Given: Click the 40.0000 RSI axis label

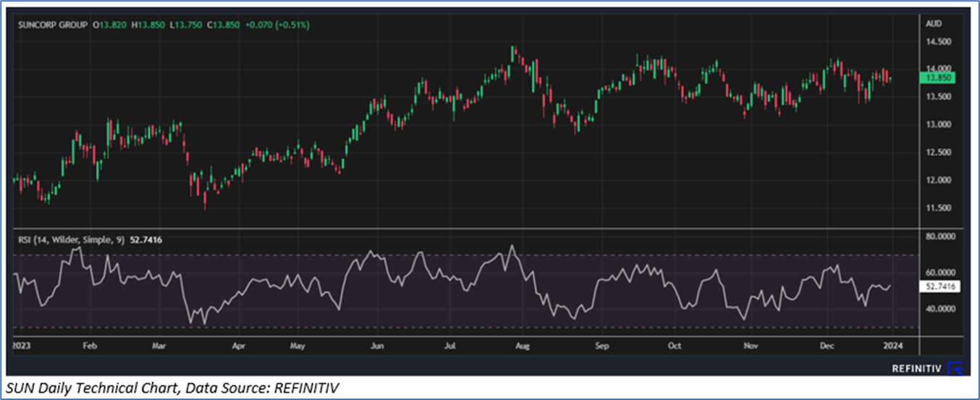Looking at the screenshot, I should [x=939, y=309].
